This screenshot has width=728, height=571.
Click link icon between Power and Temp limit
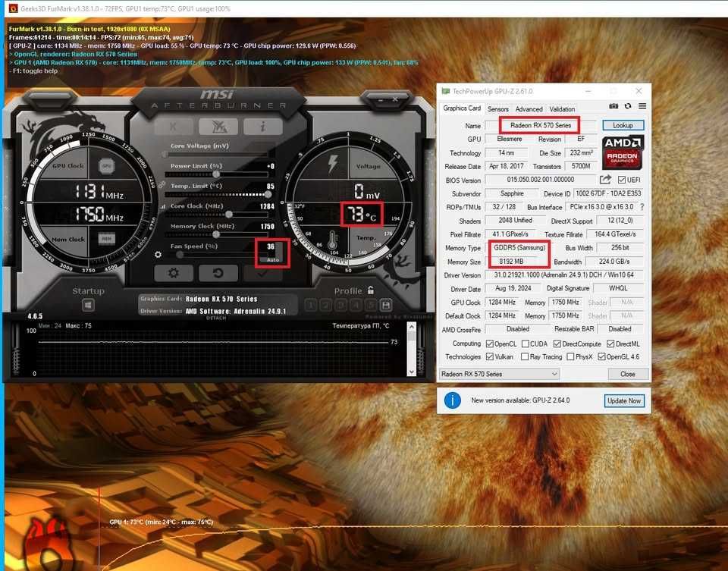pyautogui.click(x=161, y=184)
